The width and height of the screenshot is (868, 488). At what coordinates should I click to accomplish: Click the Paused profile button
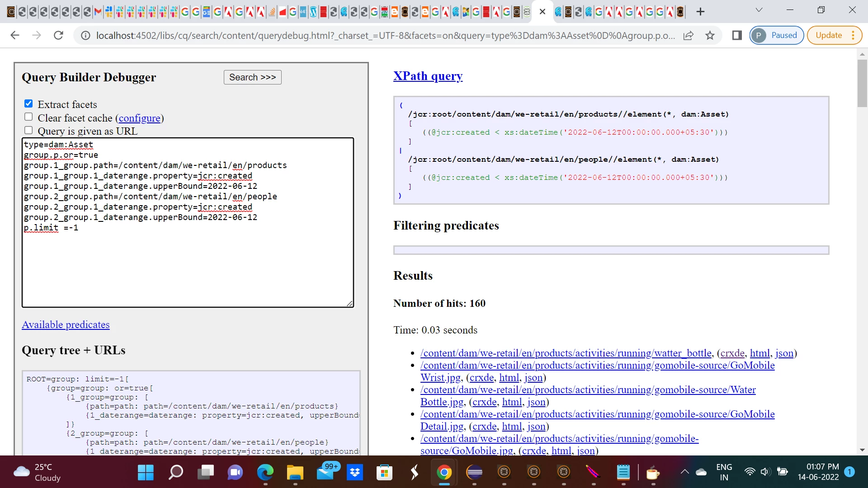pos(776,35)
